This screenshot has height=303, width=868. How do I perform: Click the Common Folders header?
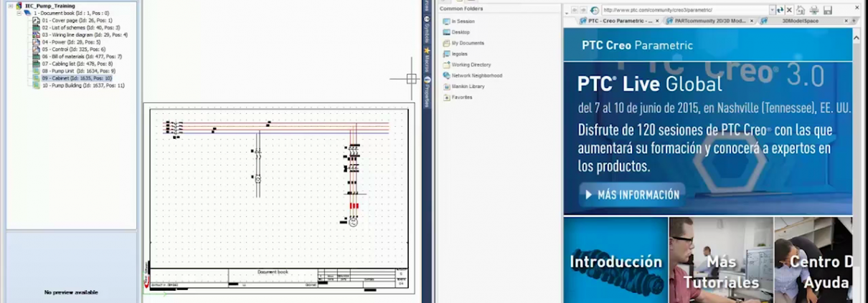(x=461, y=9)
